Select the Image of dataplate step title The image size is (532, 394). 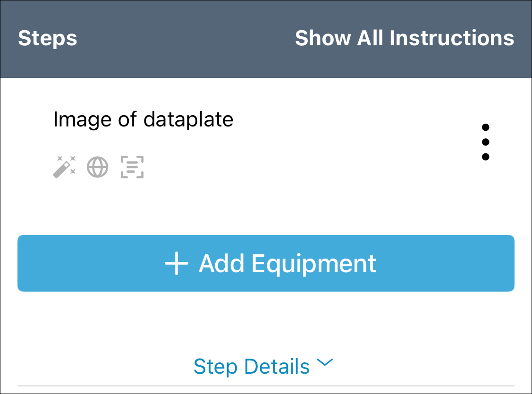(143, 119)
